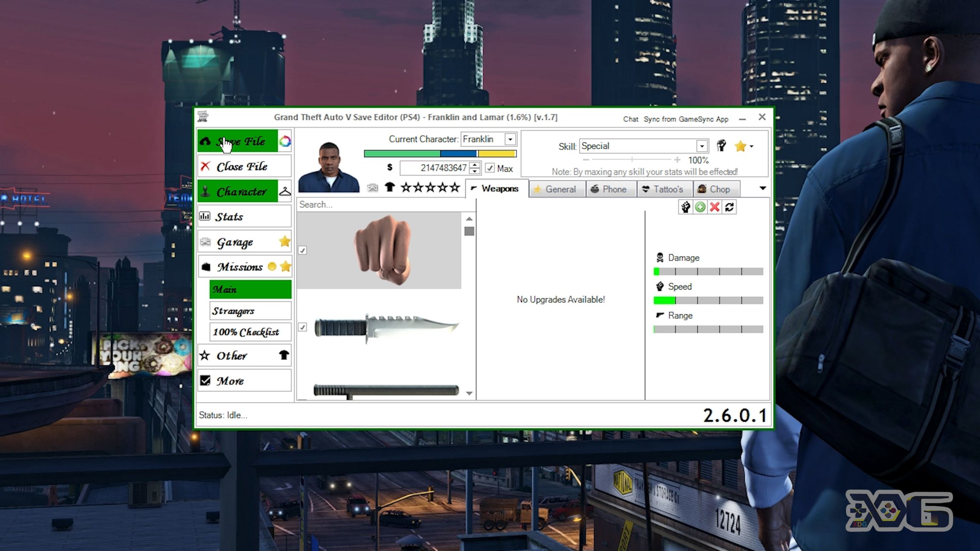Click the save editor logo in title bar

click(x=203, y=116)
